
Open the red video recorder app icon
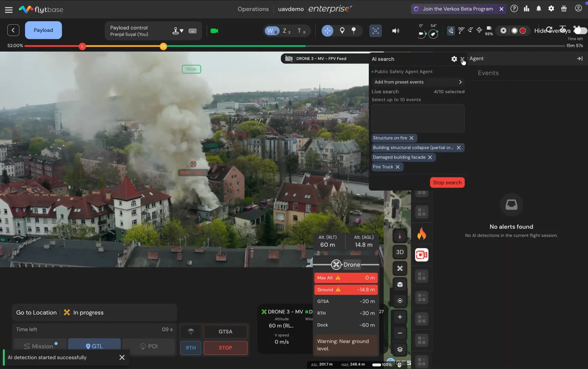422,255
